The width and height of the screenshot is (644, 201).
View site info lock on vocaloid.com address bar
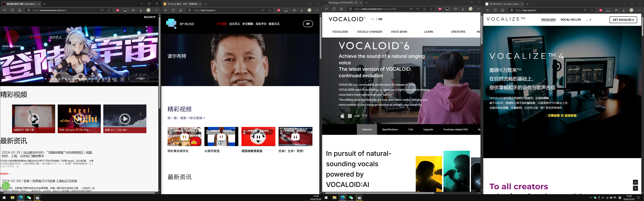point(351,9)
